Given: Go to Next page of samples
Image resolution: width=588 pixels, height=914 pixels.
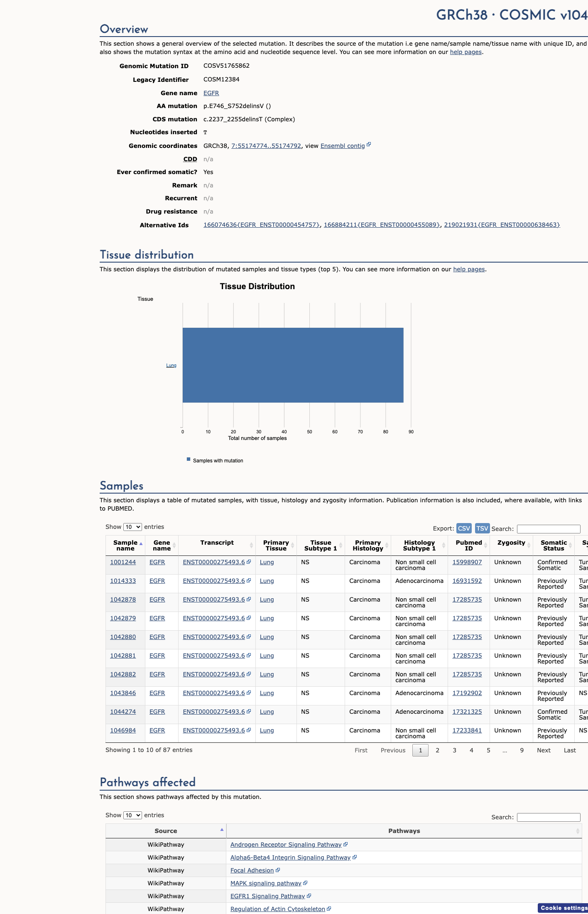Looking at the screenshot, I should (544, 750).
